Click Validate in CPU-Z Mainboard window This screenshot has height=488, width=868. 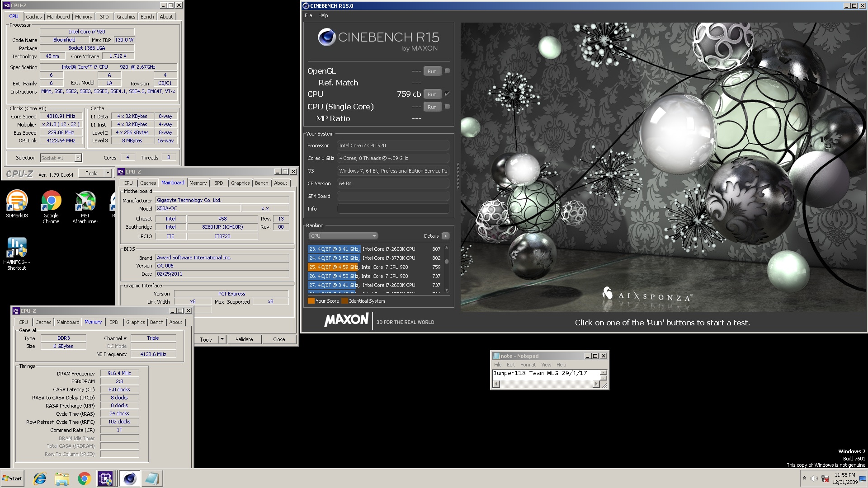(x=244, y=339)
